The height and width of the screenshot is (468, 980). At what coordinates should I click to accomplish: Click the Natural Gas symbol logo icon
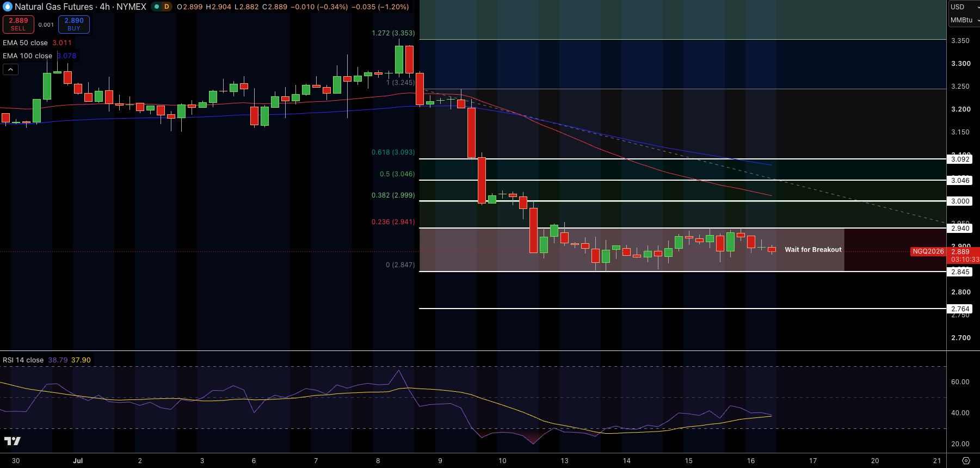click(8, 7)
